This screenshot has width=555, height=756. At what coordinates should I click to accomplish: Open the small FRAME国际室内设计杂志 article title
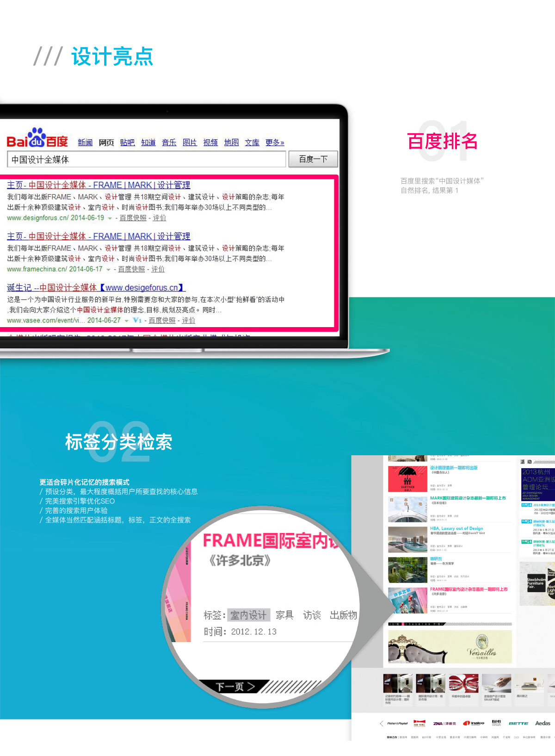pyautogui.click(x=469, y=589)
